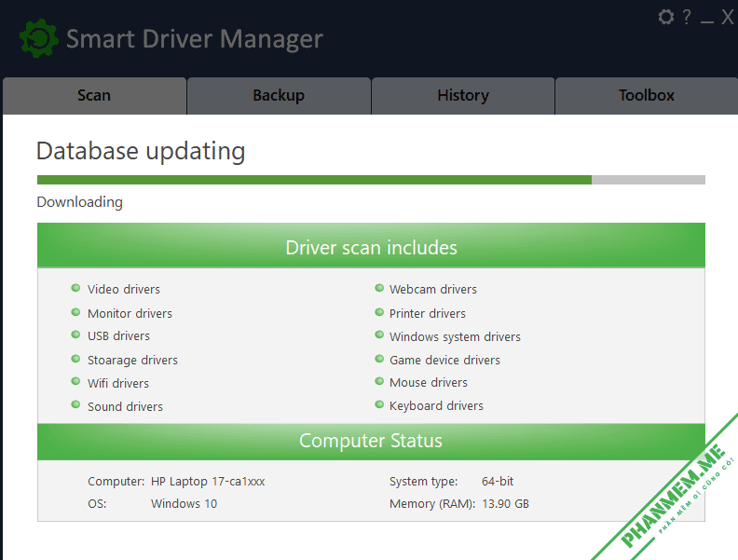Click the green bullet beside Game device drivers
The width and height of the screenshot is (738, 560).
click(379, 359)
